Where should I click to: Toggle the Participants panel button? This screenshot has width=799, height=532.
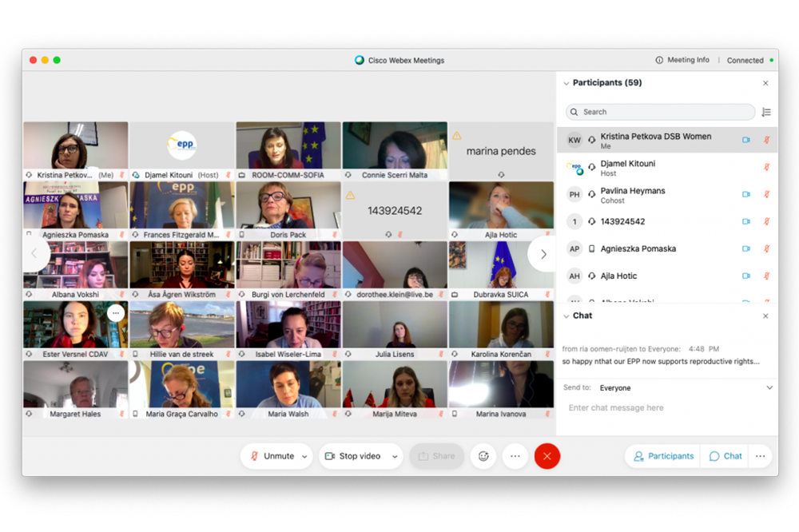[663, 456]
